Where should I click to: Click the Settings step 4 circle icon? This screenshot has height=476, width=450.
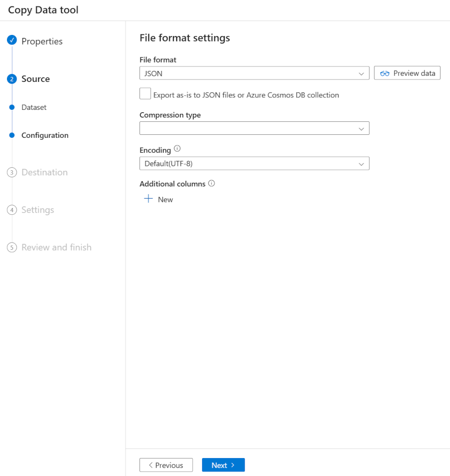12,210
